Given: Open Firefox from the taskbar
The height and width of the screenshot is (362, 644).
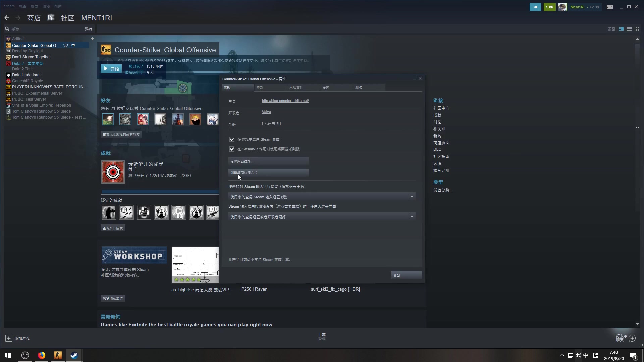Looking at the screenshot, I should click(x=42, y=355).
